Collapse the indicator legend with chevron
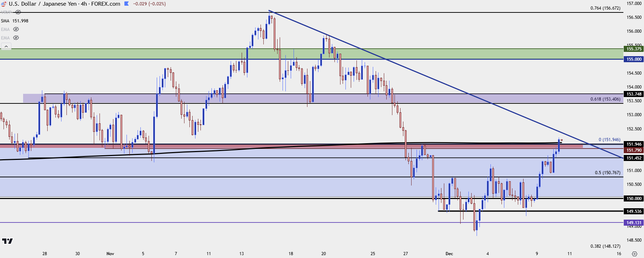Image resolution: width=644 pixels, height=258 pixels. [x=6, y=46]
